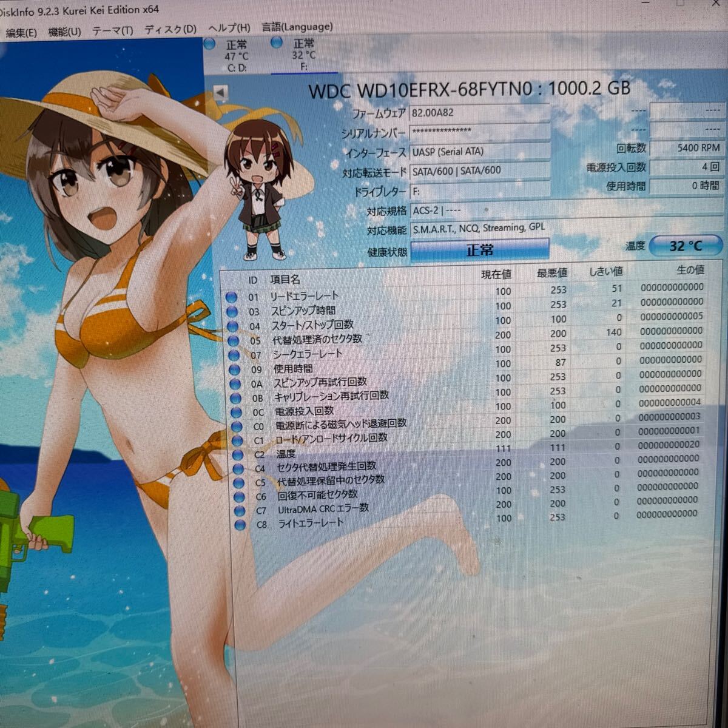Open the 言語(Language) menu
This screenshot has width=728, height=728.
(x=297, y=27)
